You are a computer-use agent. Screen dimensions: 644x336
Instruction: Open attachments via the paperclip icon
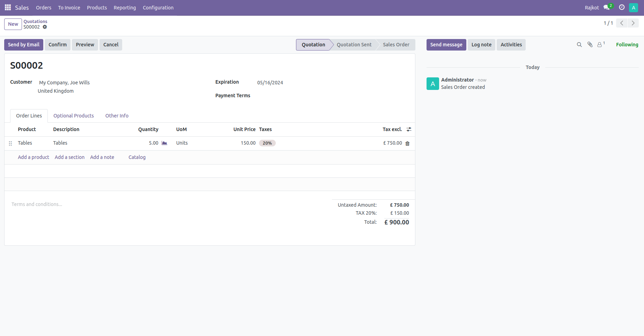pyautogui.click(x=590, y=45)
